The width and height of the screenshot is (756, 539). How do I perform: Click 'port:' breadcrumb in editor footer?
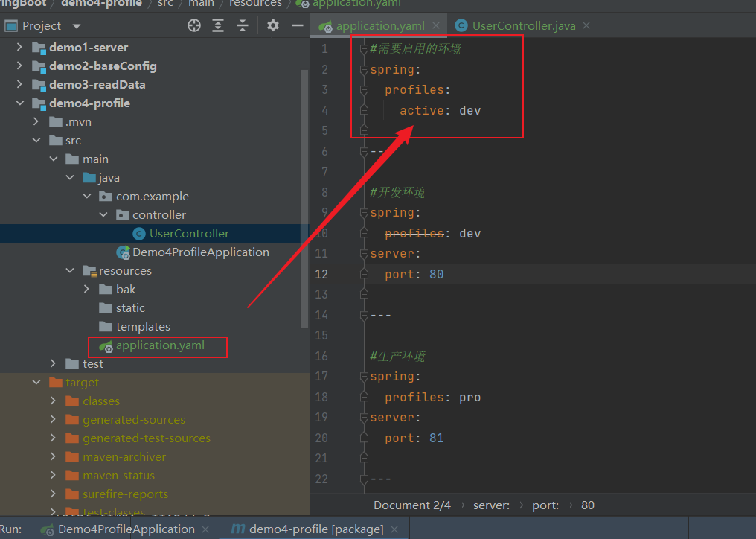(545, 505)
